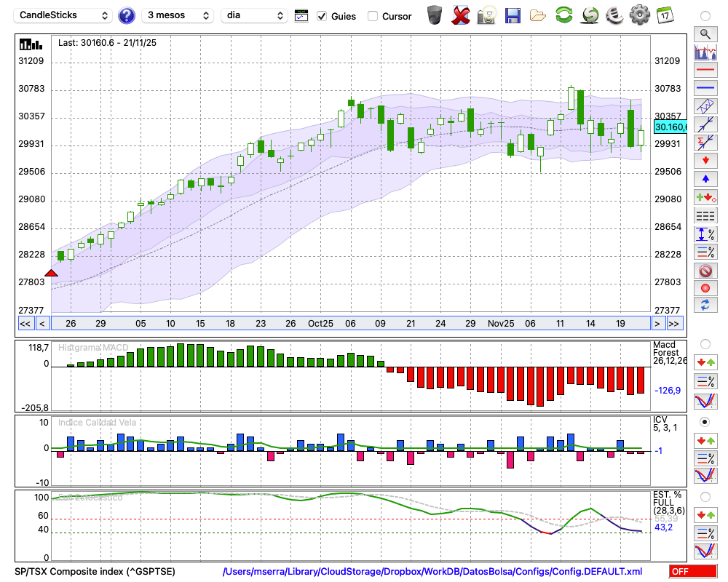Open the CandleSticks chart type dropdown
Screen dimensions: 728x582
tap(63, 15)
